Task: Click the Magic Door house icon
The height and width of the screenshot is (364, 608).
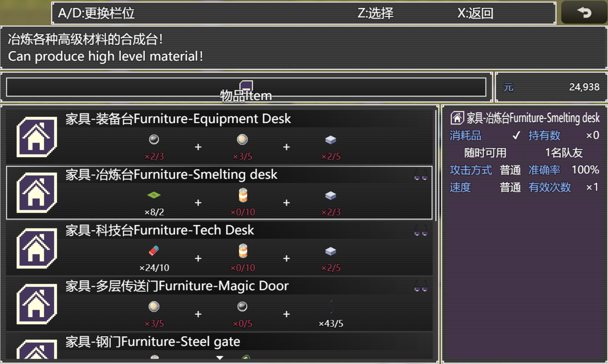Action: pyautogui.click(x=37, y=304)
